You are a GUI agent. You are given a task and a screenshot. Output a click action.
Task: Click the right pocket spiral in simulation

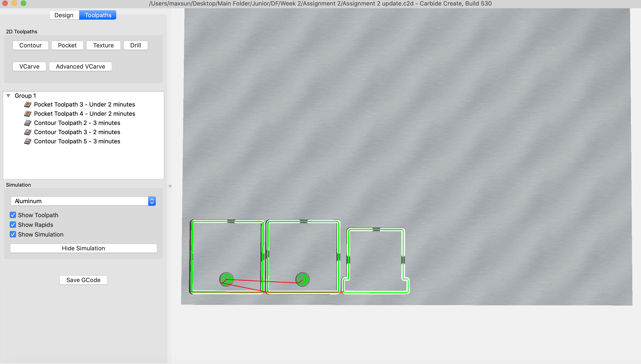tap(303, 279)
